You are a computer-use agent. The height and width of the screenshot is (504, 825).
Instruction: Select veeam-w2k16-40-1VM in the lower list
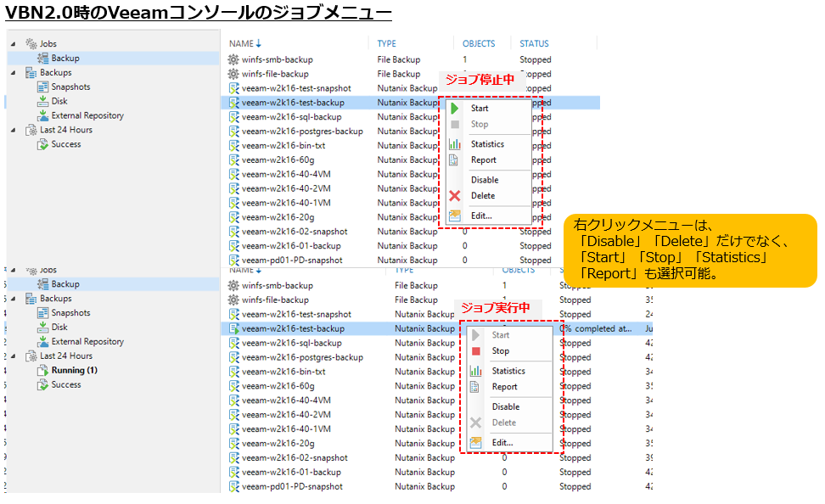pos(286,429)
